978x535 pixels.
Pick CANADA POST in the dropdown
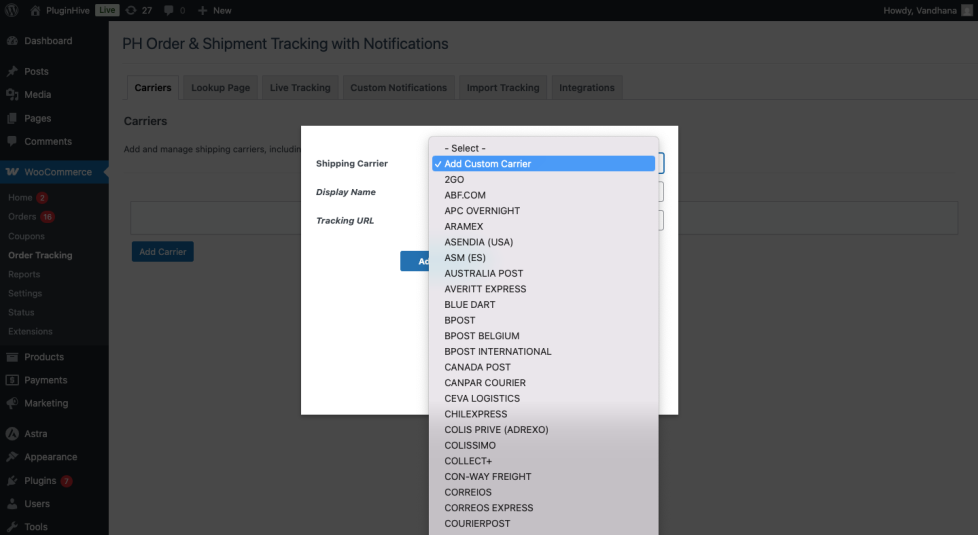(x=477, y=367)
